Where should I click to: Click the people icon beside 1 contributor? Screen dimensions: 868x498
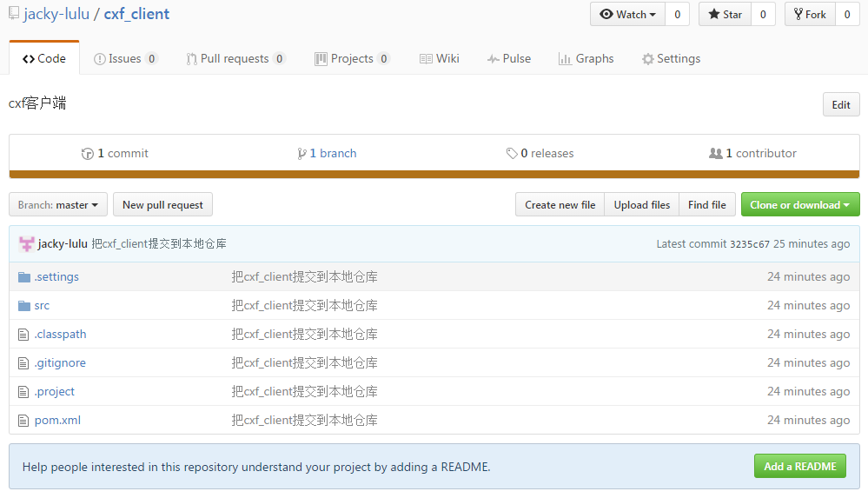716,154
